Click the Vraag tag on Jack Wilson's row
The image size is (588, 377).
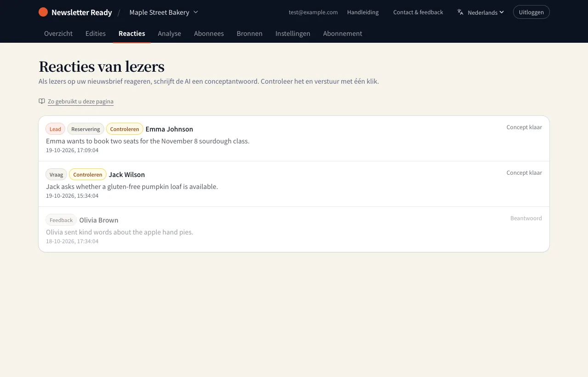[x=56, y=174]
